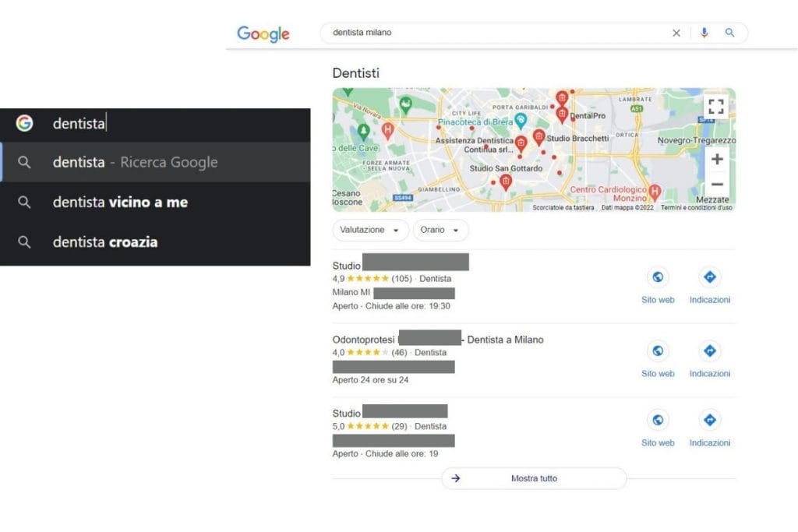This screenshot has height=532, width=798.
Task: Select 'dentista croazia' suggestion
Action: 155,242
